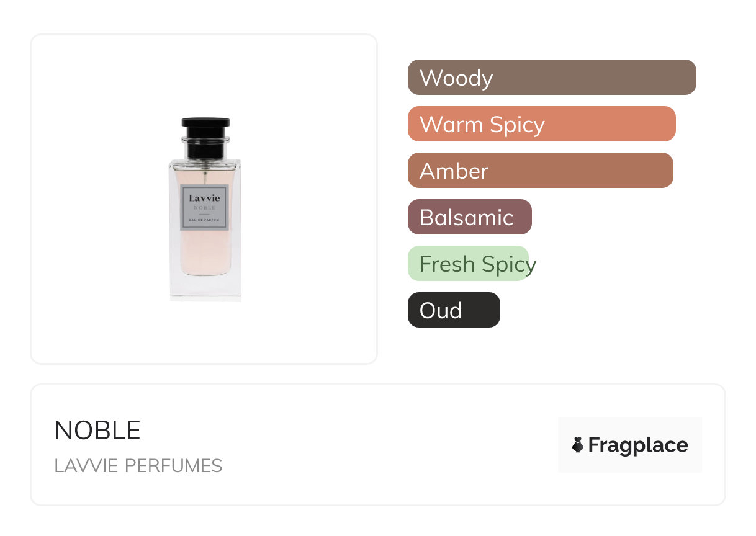Open the Lavvie Noble bottle image
This screenshot has height=536, width=756.
click(205, 210)
